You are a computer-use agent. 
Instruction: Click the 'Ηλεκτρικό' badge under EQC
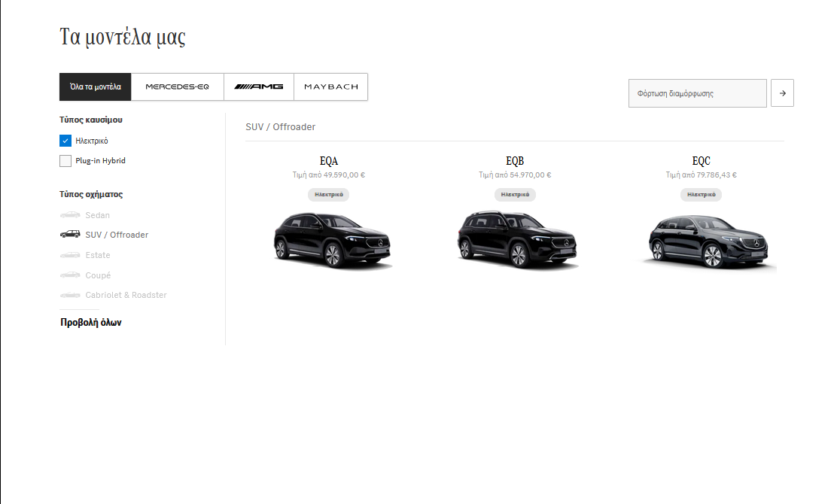tap(702, 195)
